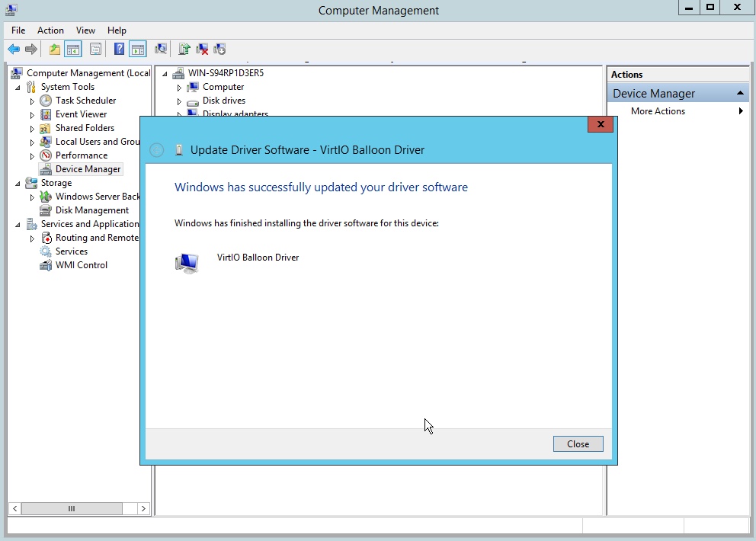Viewport: 756px width, 541px height.
Task: Select Services in the tree
Action: [x=72, y=251]
